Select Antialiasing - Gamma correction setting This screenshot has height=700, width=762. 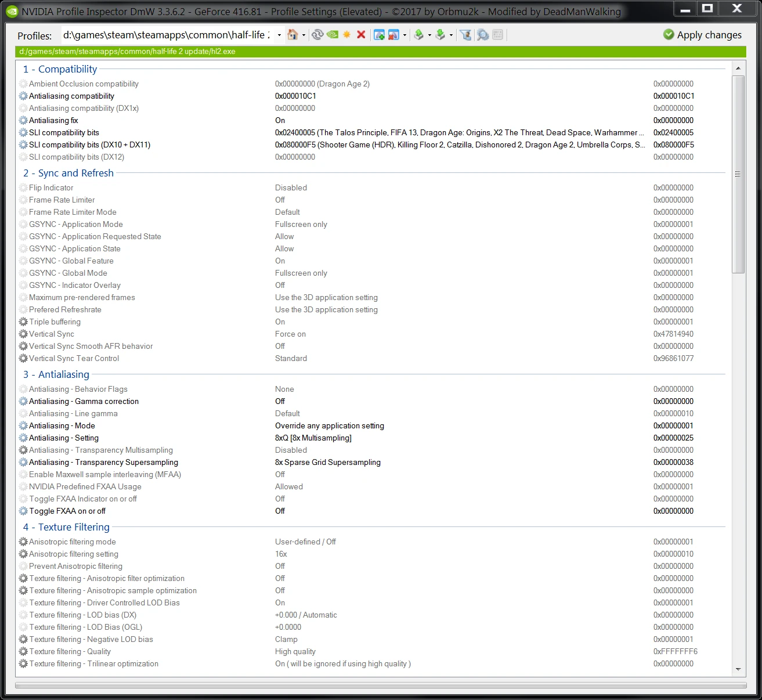pyautogui.click(x=84, y=401)
